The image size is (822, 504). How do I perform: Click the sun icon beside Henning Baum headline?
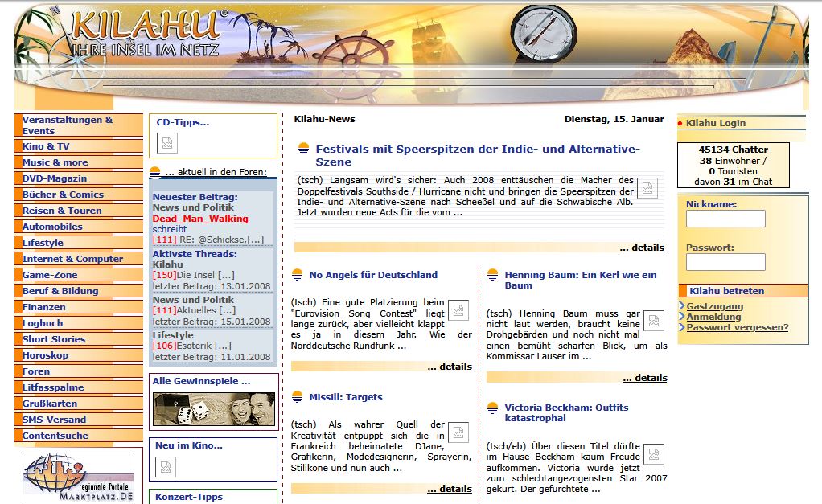click(493, 275)
